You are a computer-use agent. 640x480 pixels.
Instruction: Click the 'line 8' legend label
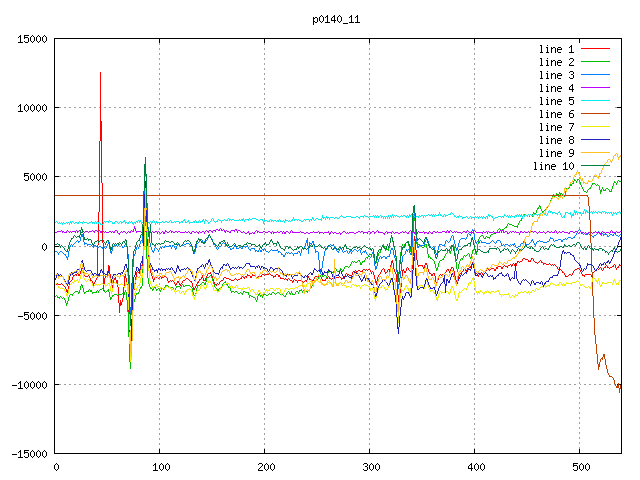coord(556,140)
